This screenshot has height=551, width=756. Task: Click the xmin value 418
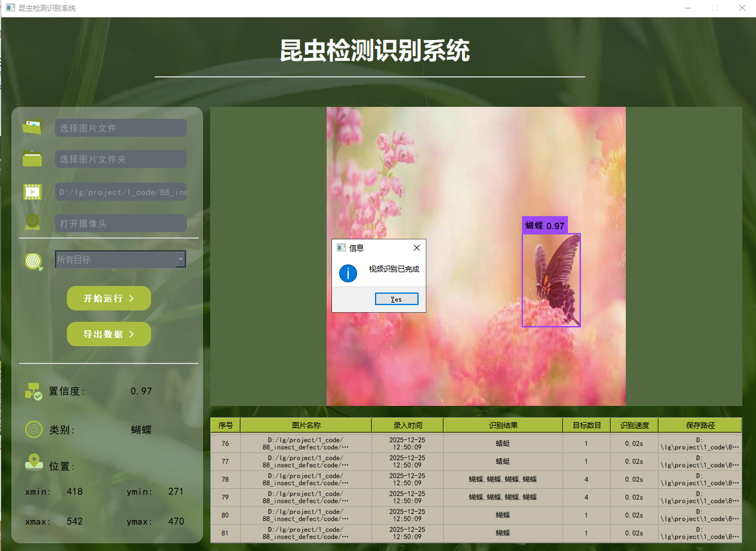click(75, 492)
